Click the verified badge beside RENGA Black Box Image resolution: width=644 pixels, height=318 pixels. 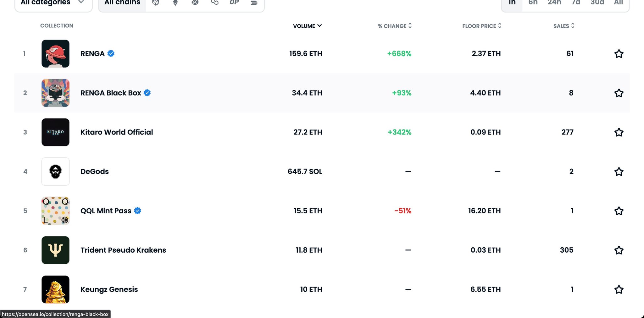[147, 93]
